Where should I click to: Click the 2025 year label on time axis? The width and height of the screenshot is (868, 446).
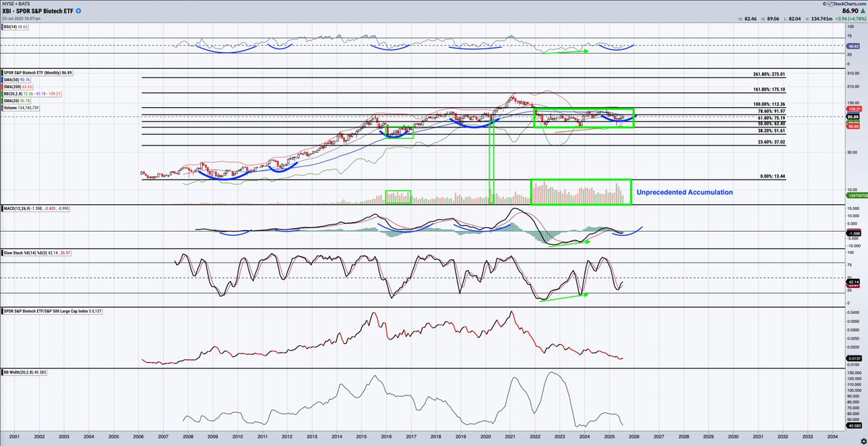[x=610, y=437]
